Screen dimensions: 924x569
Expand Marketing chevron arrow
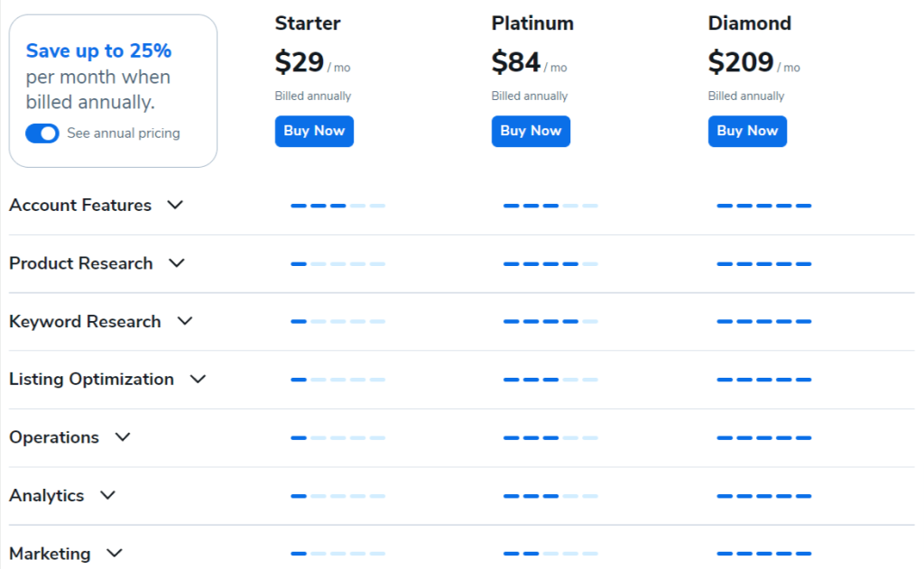point(115,553)
